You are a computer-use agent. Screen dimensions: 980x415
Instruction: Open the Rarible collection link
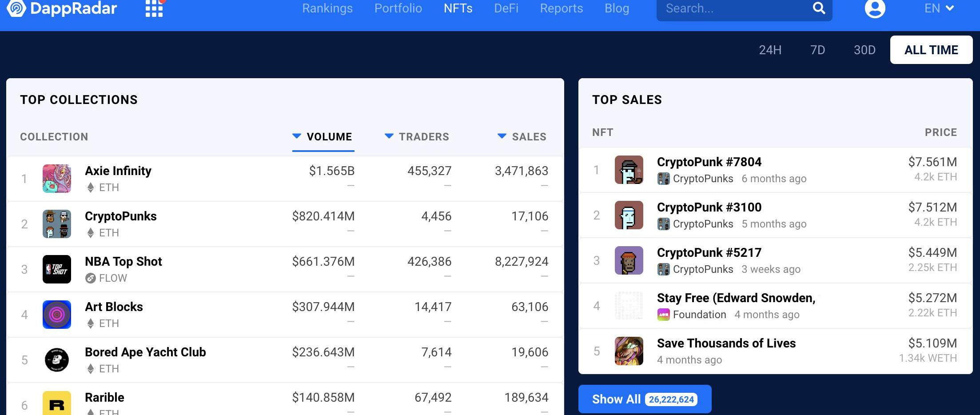point(104,398)
